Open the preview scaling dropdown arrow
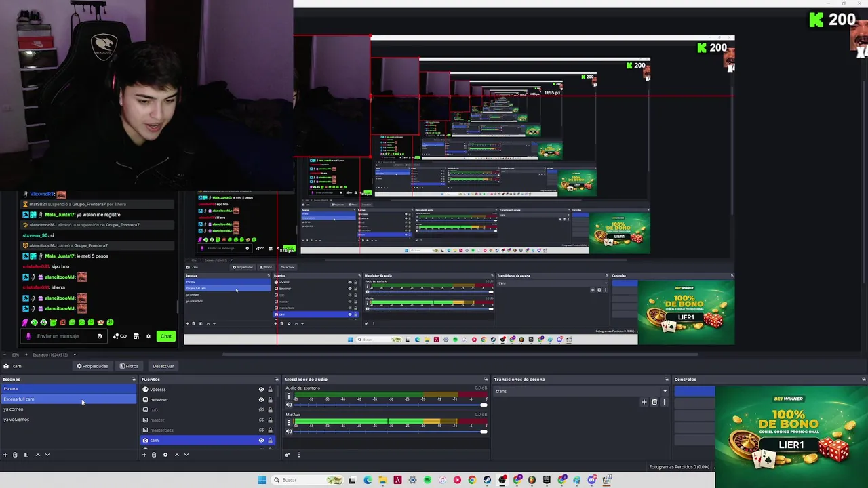 coord(75,354)
